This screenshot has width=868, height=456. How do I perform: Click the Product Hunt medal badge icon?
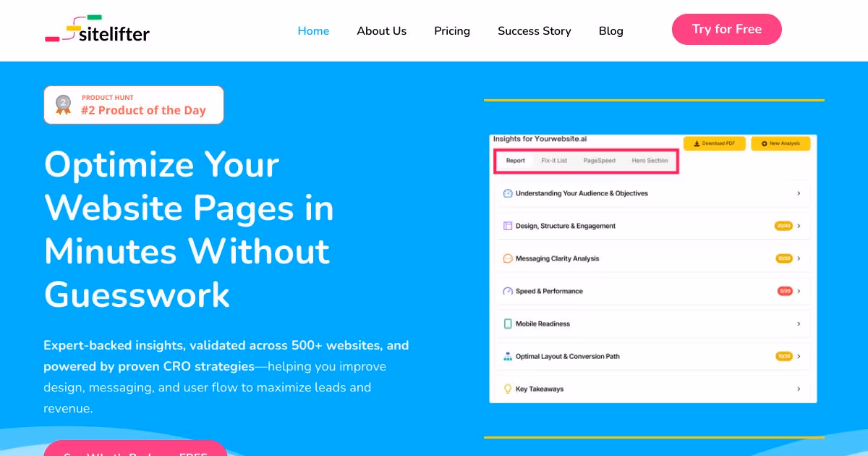63,104
